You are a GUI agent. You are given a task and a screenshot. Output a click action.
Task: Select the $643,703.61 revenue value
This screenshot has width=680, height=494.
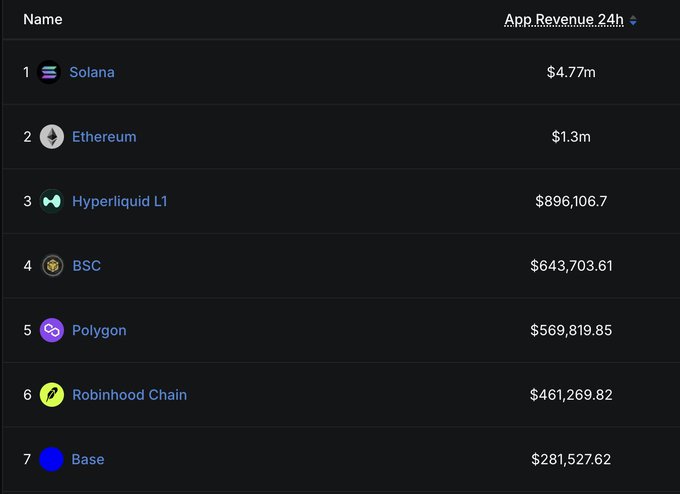pyautogui.click(x=571, y=265)
